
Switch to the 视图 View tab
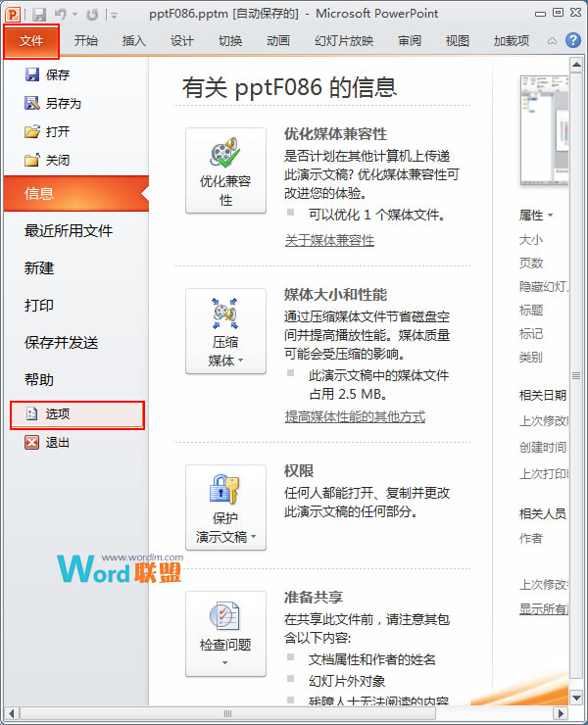click(x=458, y=41)
